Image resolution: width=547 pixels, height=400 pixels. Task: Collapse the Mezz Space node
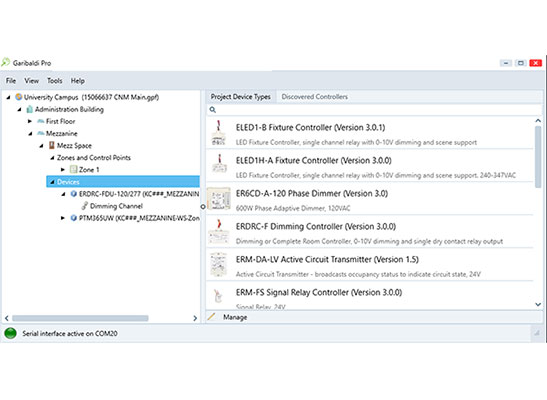[x=41, y=146]
